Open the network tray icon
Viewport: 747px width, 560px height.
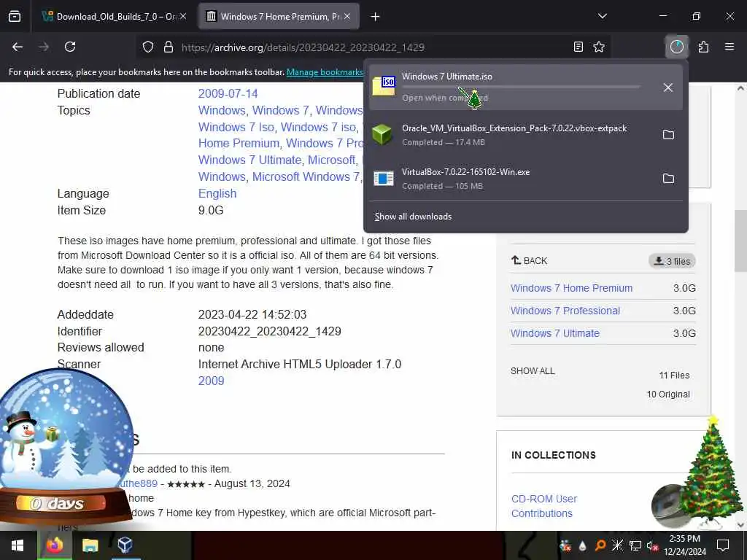pos(635,545)
